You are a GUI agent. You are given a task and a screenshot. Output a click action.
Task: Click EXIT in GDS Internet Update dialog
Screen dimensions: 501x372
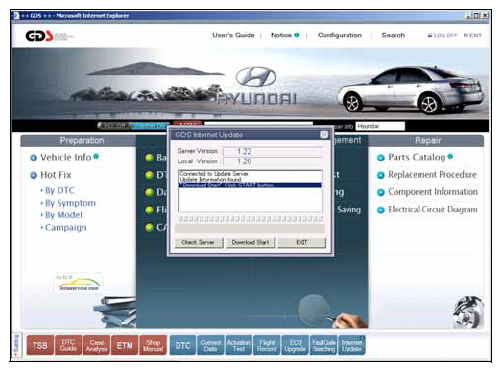pyautogui.click(x=301, y=242)
